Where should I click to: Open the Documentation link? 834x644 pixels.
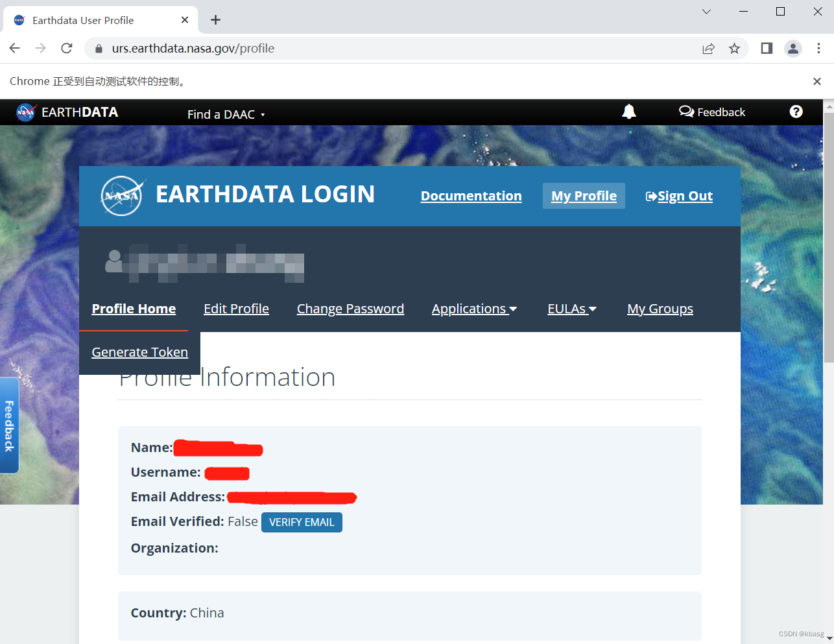point(471,196)
